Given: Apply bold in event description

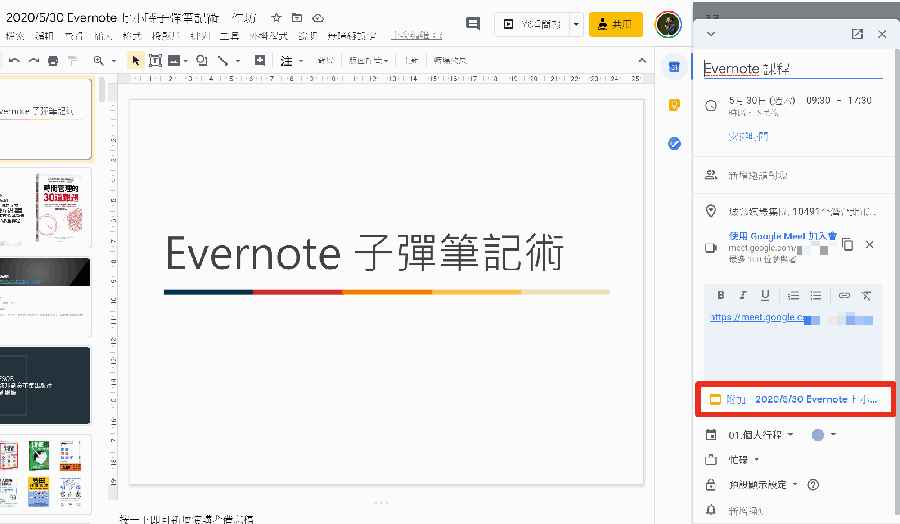Looking at the screenshot, I should pyautogui.click(x=721, y=295).
